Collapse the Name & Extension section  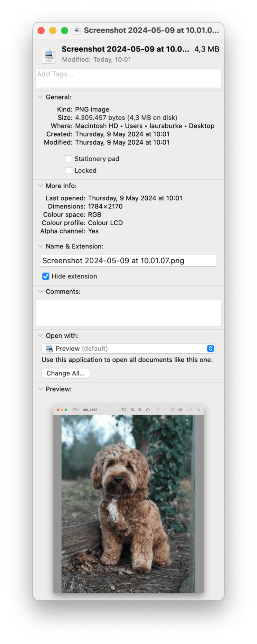41,246
